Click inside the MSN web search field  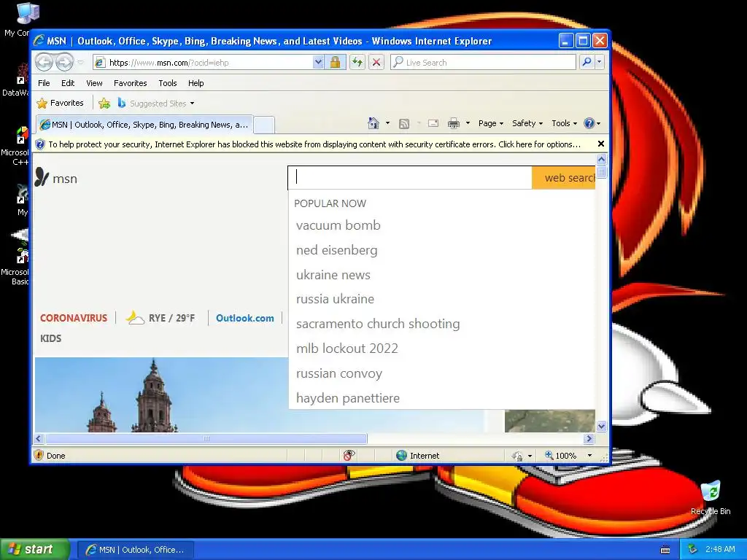pyautogui.click(x=410, y=177)
